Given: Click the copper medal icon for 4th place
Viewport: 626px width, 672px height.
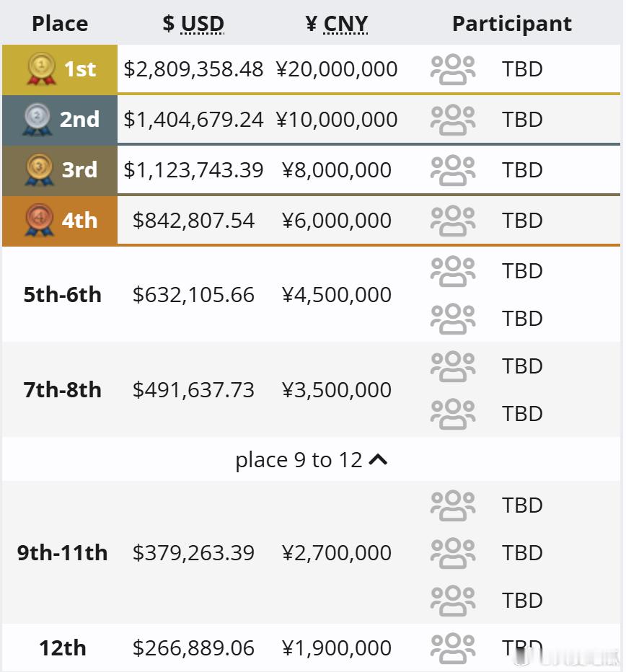Looking at the screenshot, I should coord(39,221).
